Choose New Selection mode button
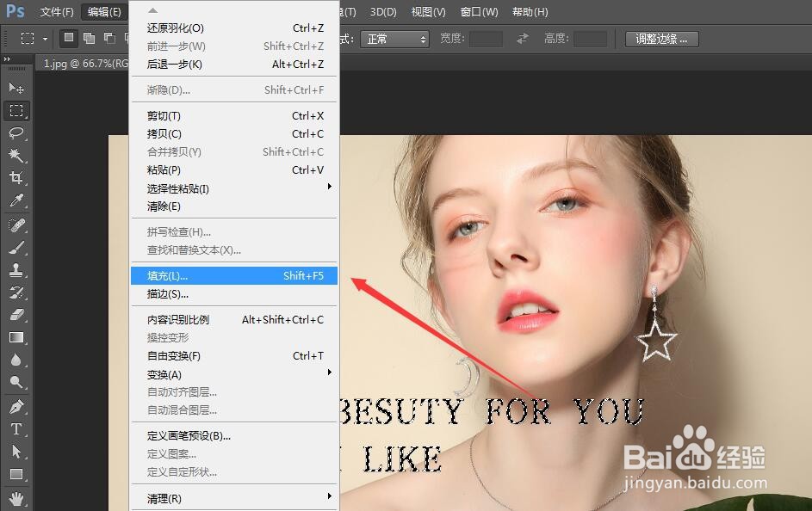This screenshot has height=511, width=812. coord(68,38)
